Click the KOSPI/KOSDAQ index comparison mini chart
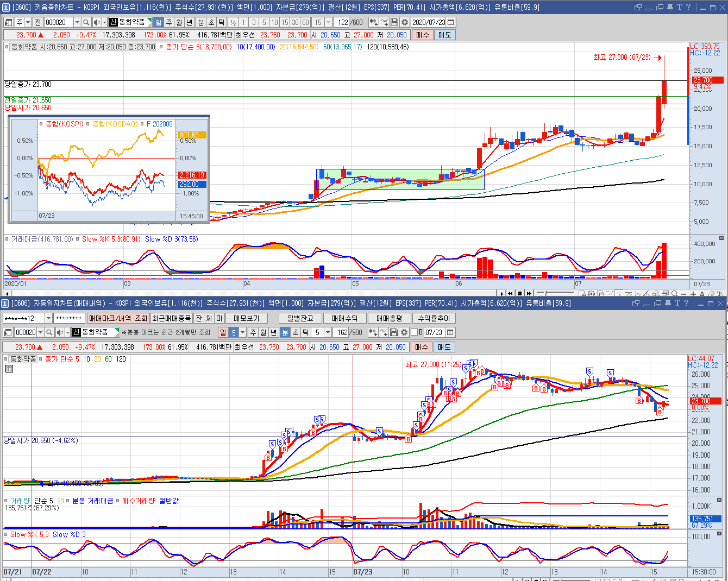The height and width of the screenshot is (581, 728). (x=109, y=168)
